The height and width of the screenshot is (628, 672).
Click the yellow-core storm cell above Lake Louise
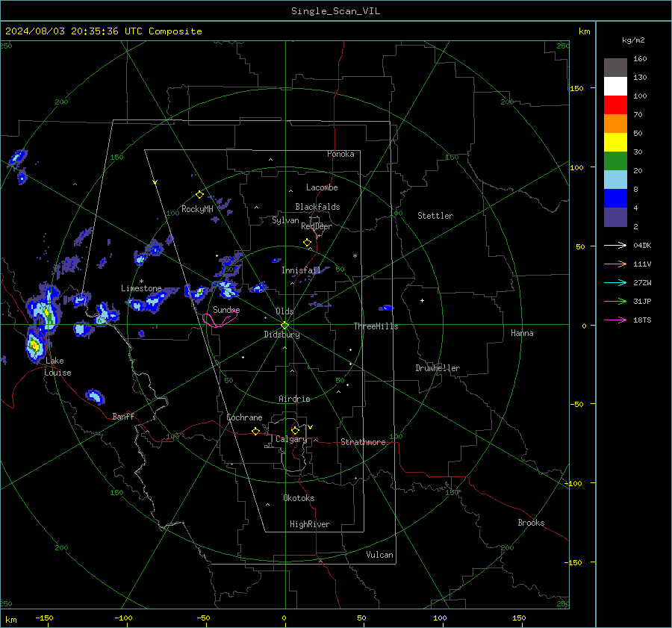pyautogui.click(x=35, y=345)
